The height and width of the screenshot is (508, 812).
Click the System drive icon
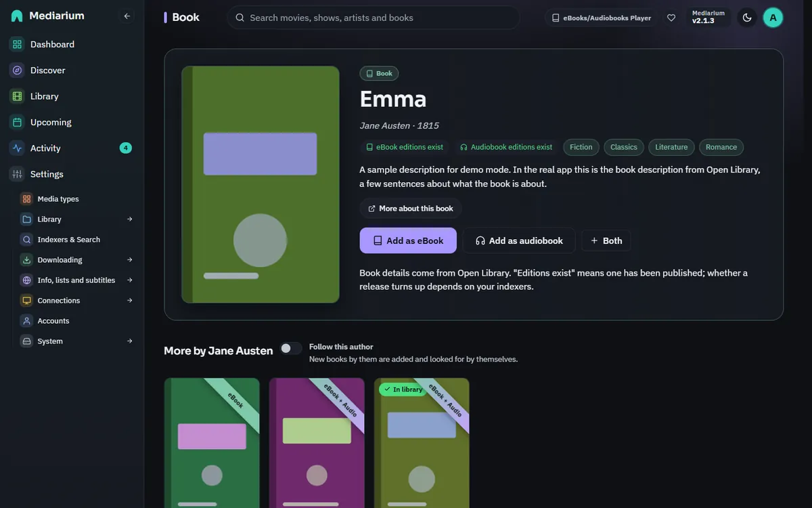26,341
